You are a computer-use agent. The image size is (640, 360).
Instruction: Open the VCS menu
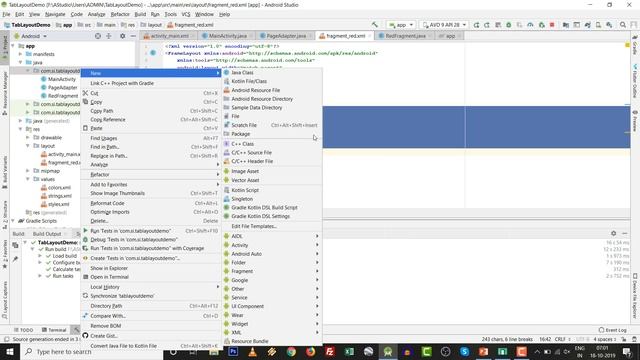(x=186, y=14)
